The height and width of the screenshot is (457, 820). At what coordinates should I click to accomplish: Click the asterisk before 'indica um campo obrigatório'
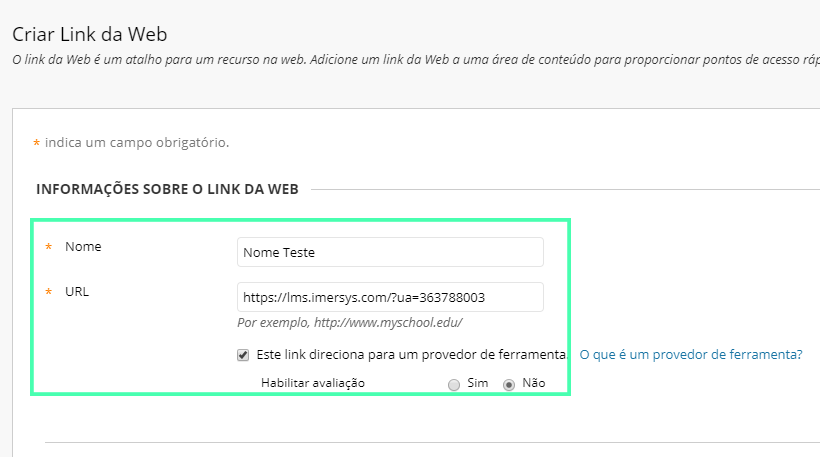37,143
